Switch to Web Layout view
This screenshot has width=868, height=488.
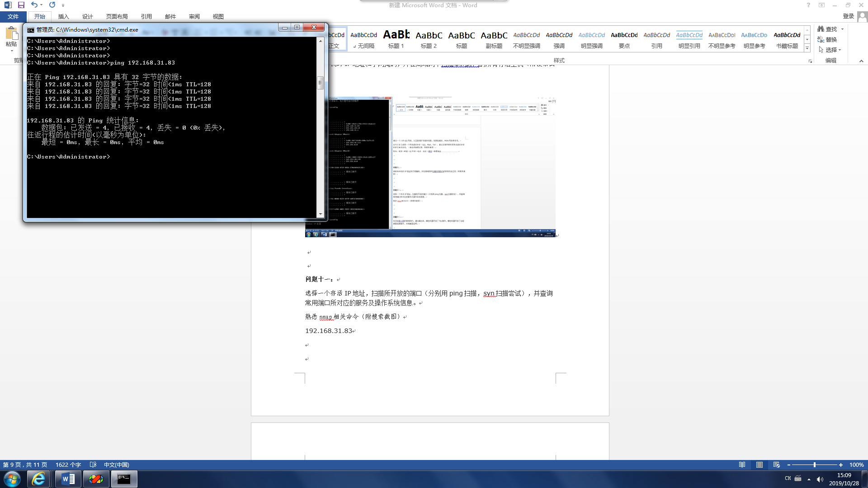(x=777, y=465)
